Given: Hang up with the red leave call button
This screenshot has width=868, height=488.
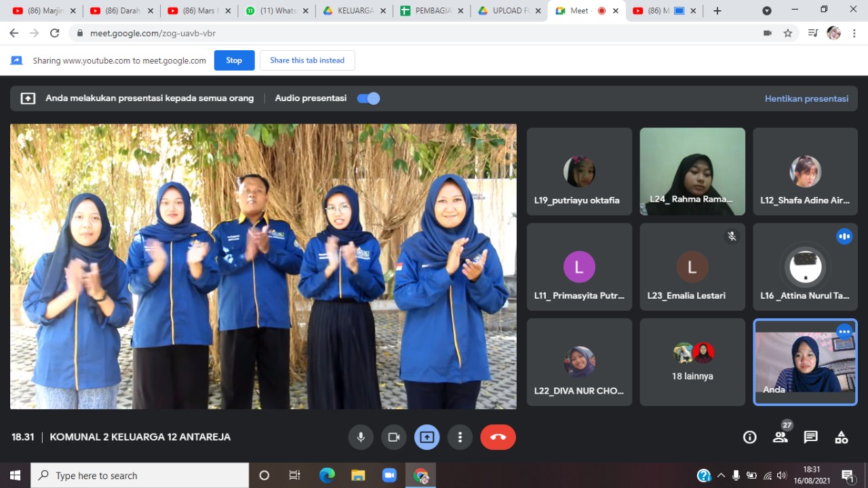Looking at the screenshot, I should [x=498, y=437].
